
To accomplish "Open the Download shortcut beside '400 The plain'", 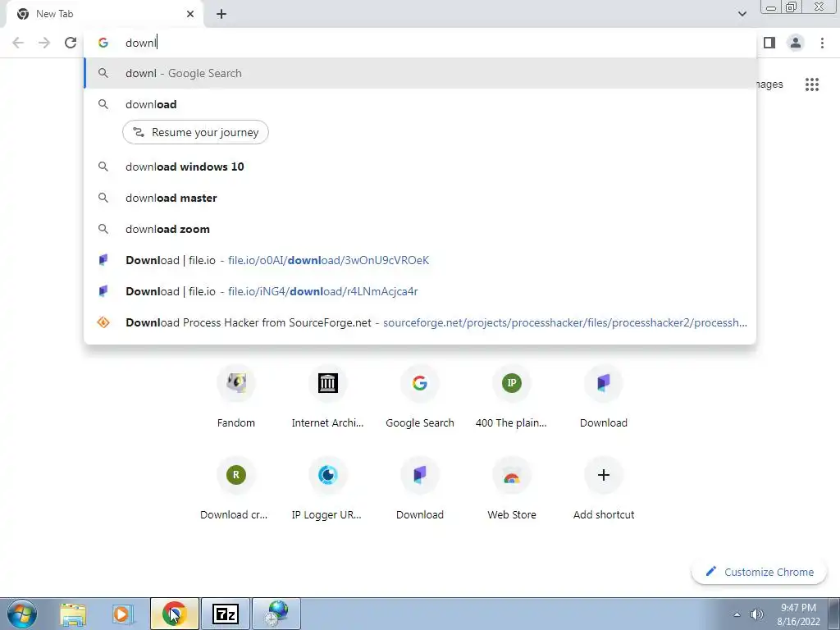I will pyautogui.click(x=604, y=396).
